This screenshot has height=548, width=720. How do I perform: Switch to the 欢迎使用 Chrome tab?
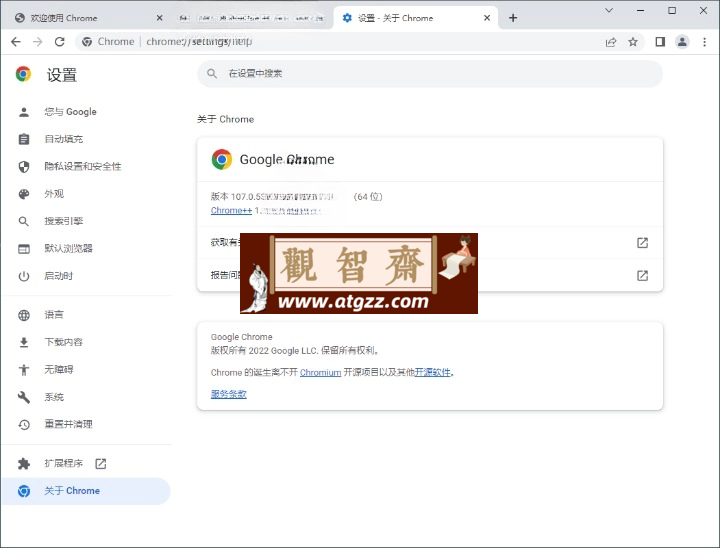pos(87,18)
